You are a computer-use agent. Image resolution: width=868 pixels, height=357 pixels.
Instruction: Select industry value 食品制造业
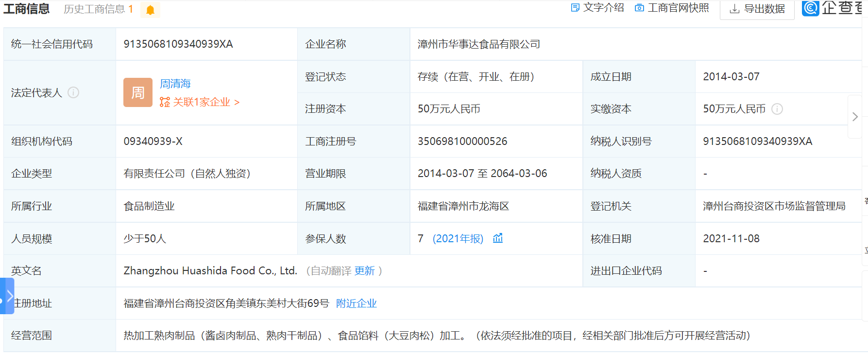click(149, 206)
